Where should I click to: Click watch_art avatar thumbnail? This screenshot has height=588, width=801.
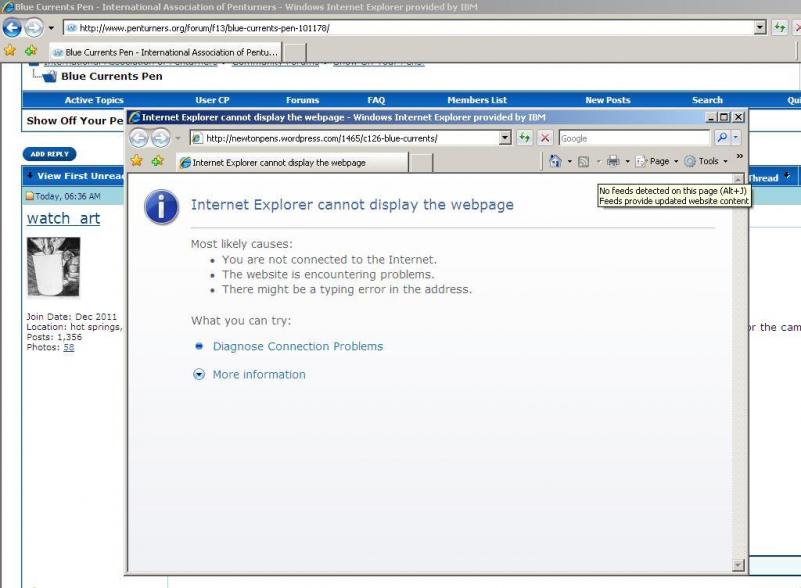coord(54,267)
